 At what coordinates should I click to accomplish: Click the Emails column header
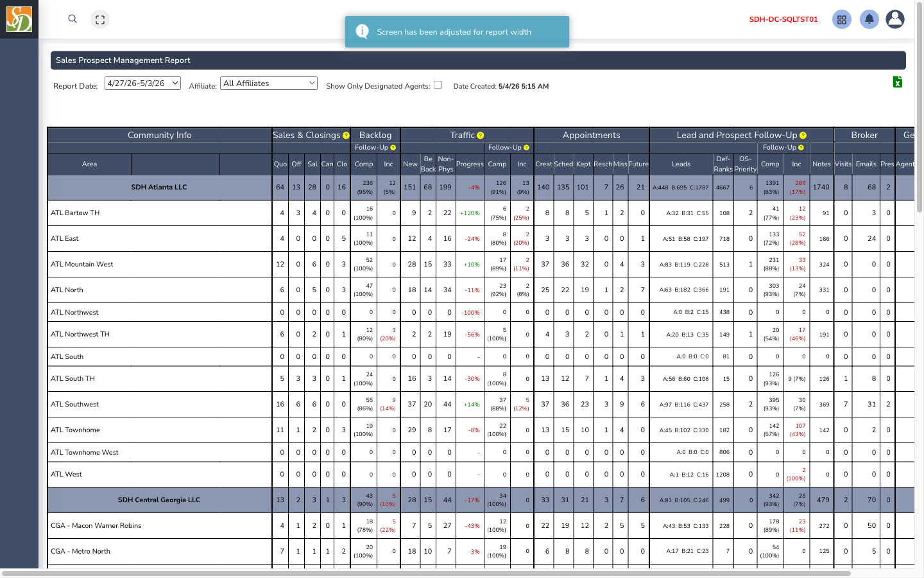click(x=866, y=164)
